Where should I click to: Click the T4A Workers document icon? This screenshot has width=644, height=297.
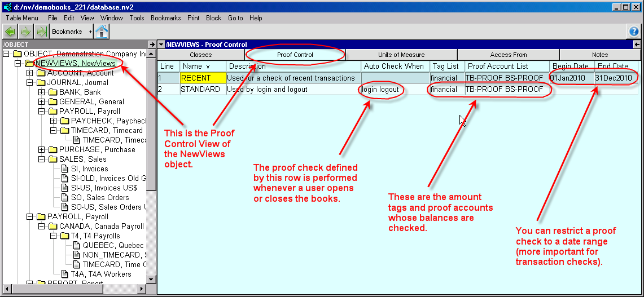(x=64, y=274)
